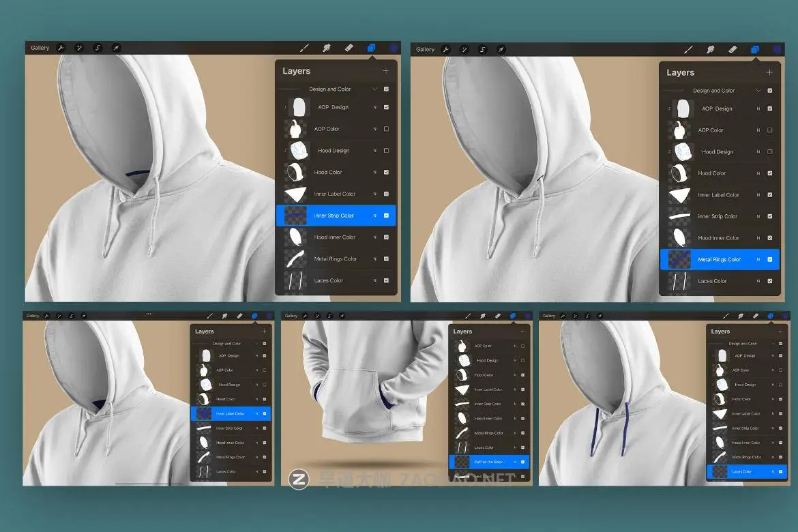Select the Selection S tool in top-left screenshot
Image resolution: width=798 pixels, height=532 pixels.
pos(98,48)
